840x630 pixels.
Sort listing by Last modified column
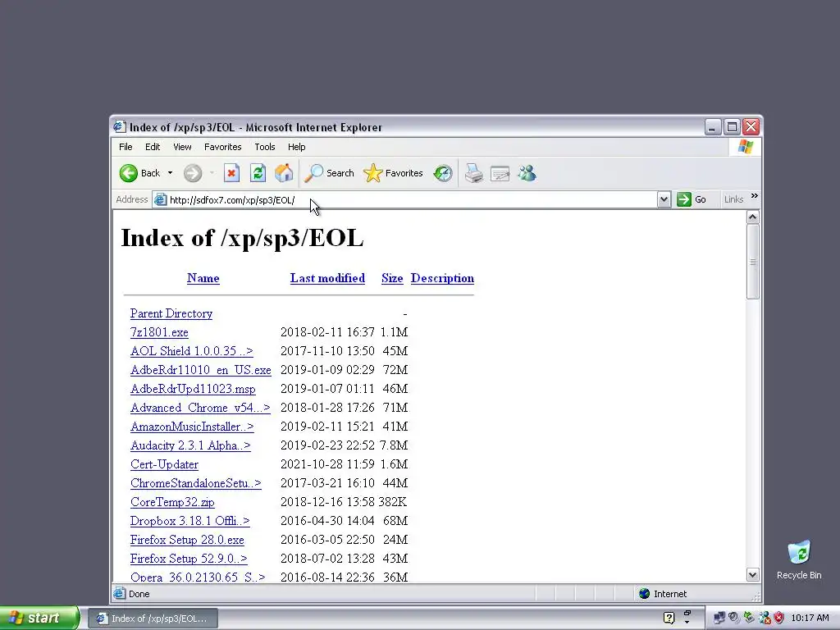(x=327, y=278)
